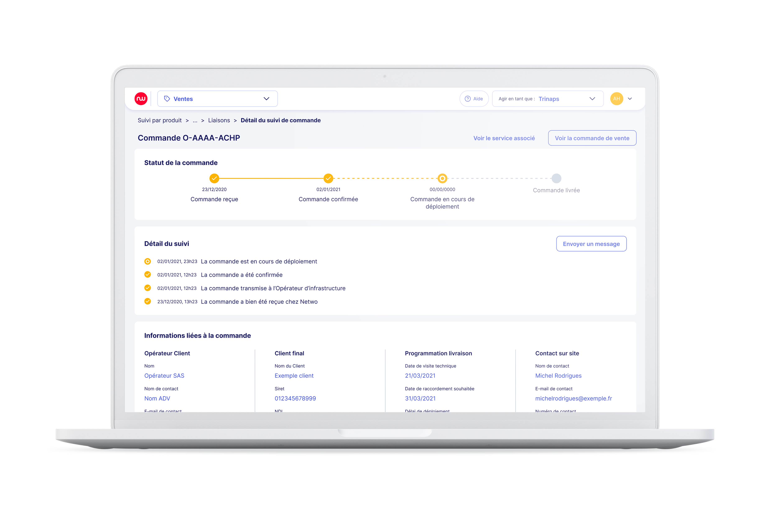Click 'Voir la commande de vente' button
770x532 pixels.
click(592, 138)
